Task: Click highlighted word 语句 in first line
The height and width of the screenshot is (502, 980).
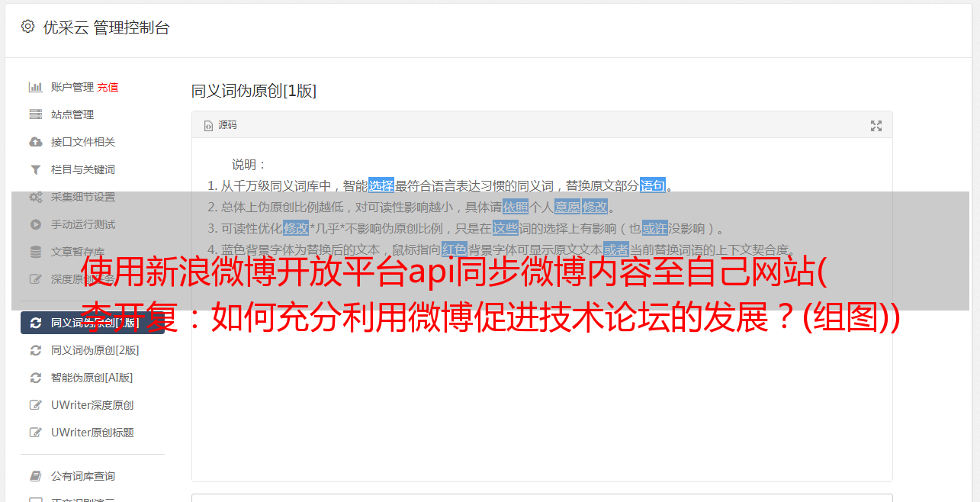Action: coord(653,185)
